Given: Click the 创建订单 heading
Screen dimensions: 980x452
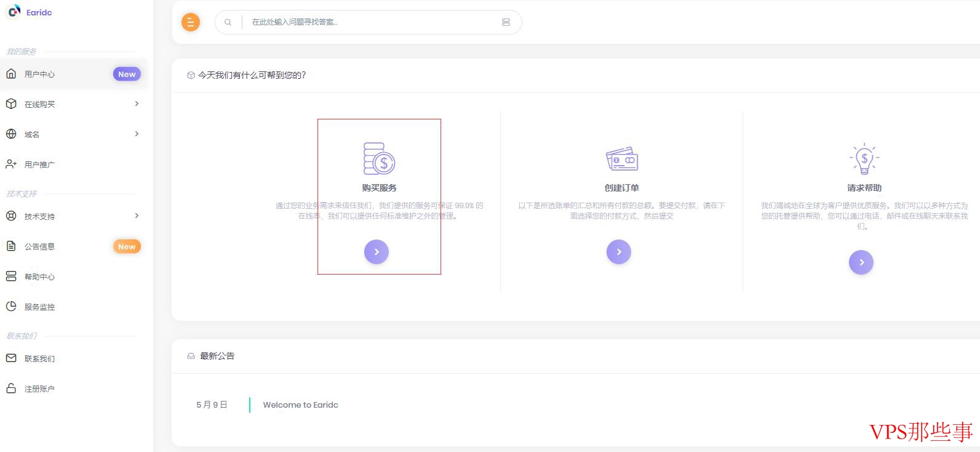Looking at the screenshot, I should coord(622,188).
